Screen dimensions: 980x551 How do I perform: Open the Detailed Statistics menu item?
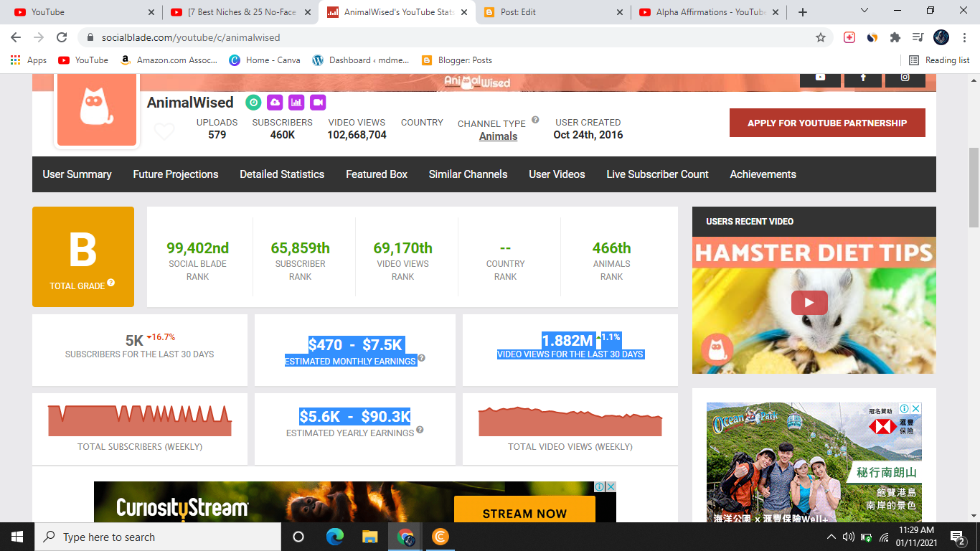point(282,174)
